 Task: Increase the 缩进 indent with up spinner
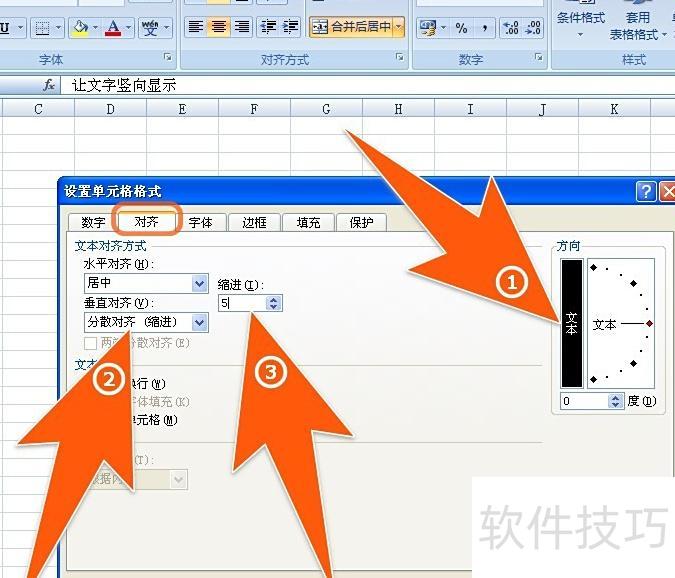pos(274,300)
